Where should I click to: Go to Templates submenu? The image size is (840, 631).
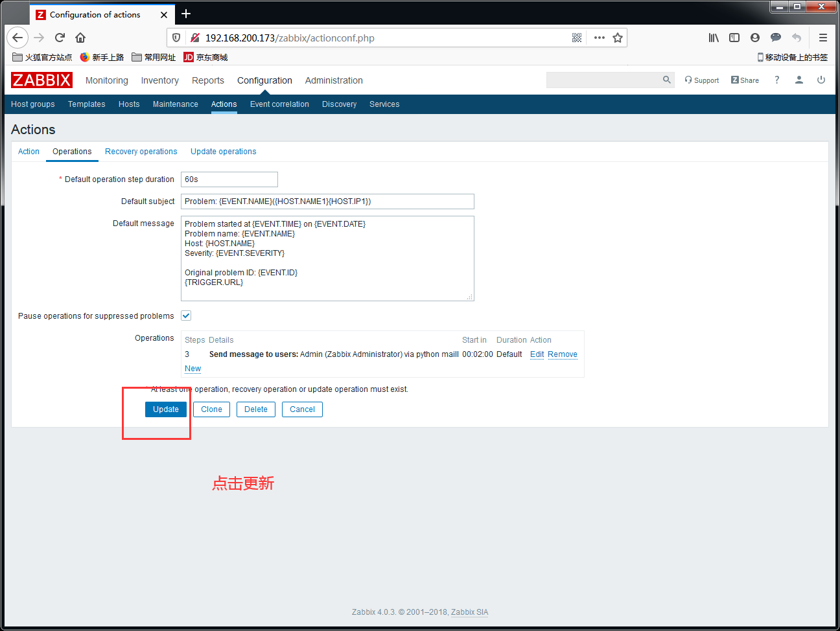coord(87,104)
